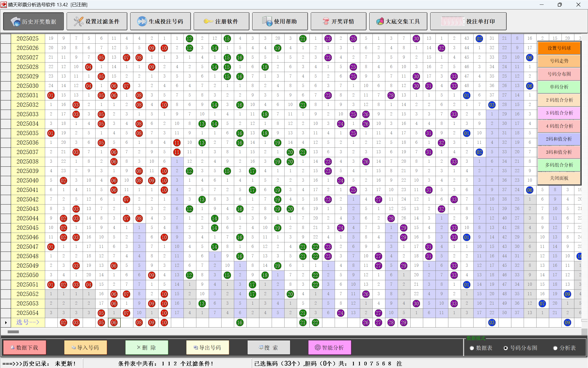
Task: Click the generate betting numbers arrow icon
Action: point(142,22)
